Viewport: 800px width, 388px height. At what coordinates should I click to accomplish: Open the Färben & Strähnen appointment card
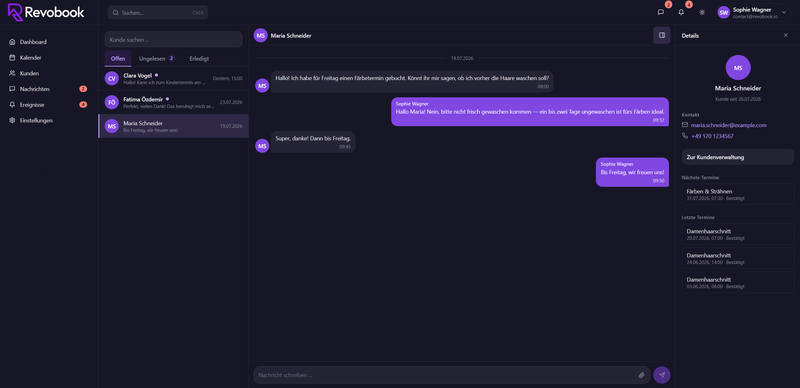738,194
